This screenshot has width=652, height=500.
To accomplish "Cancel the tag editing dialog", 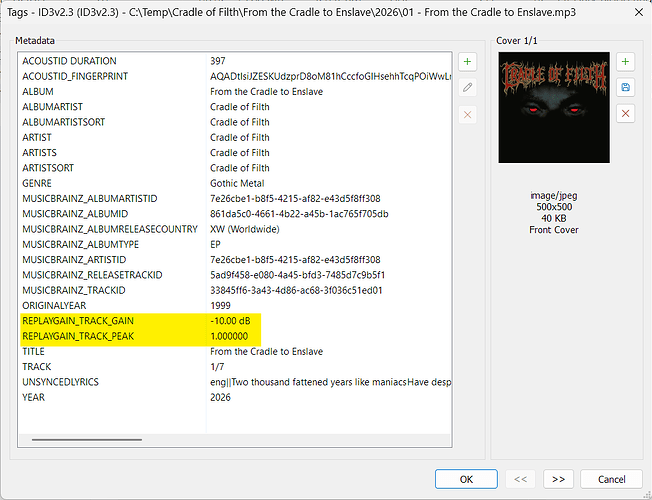I will (x=611, y=479).
